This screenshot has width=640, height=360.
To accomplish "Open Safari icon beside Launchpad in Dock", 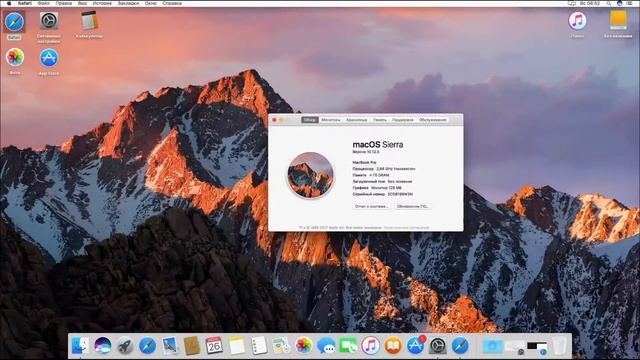I will [147, 346].
